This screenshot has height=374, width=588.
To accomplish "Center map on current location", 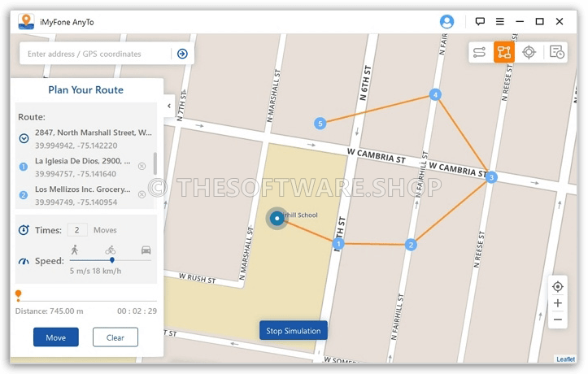I will point(558,287).
